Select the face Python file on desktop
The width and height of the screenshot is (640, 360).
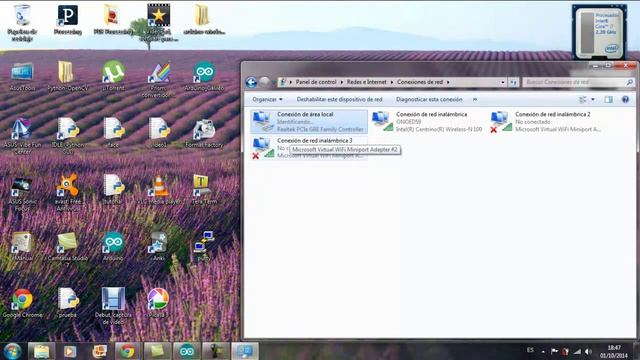113,133
